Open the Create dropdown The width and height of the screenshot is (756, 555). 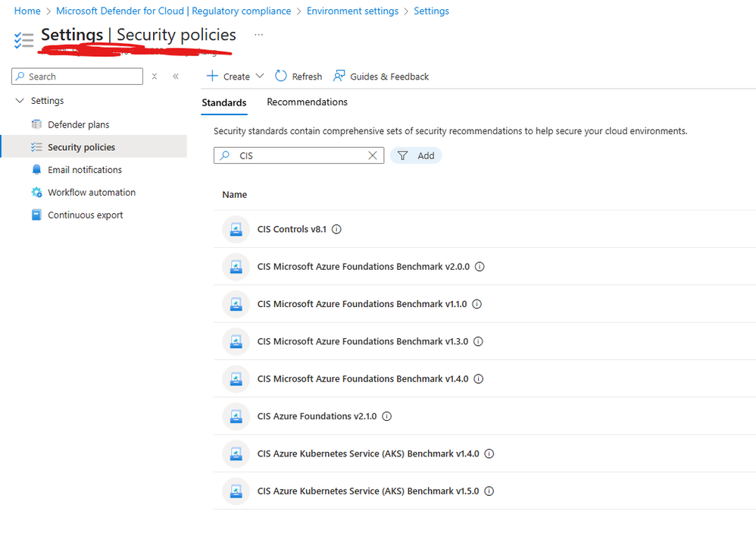(235, 77)
